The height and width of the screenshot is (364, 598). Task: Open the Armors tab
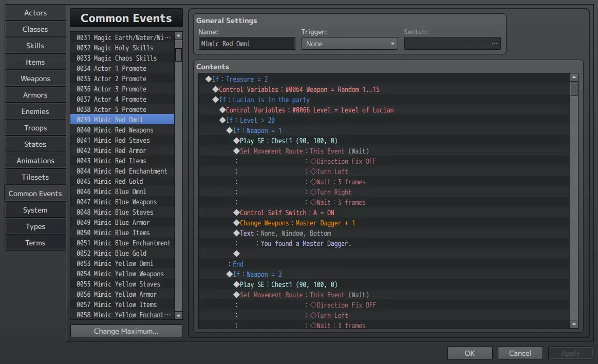coord(35,95)
